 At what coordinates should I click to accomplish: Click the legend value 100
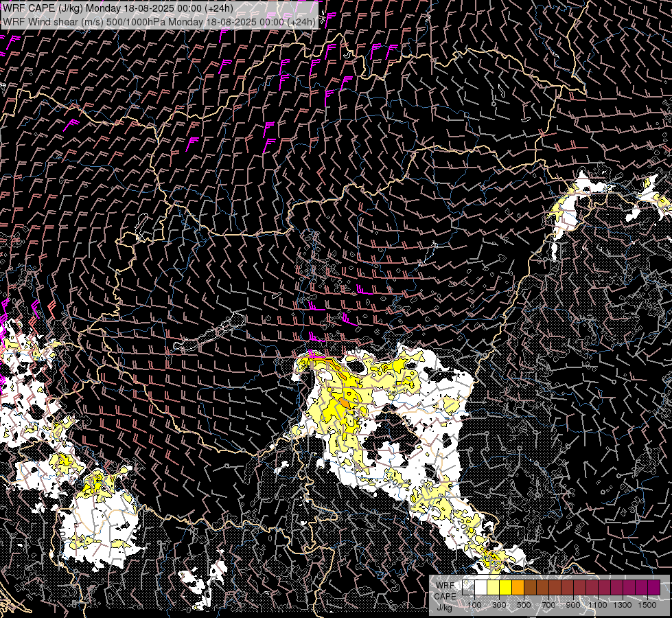click(x=474, y=605)
